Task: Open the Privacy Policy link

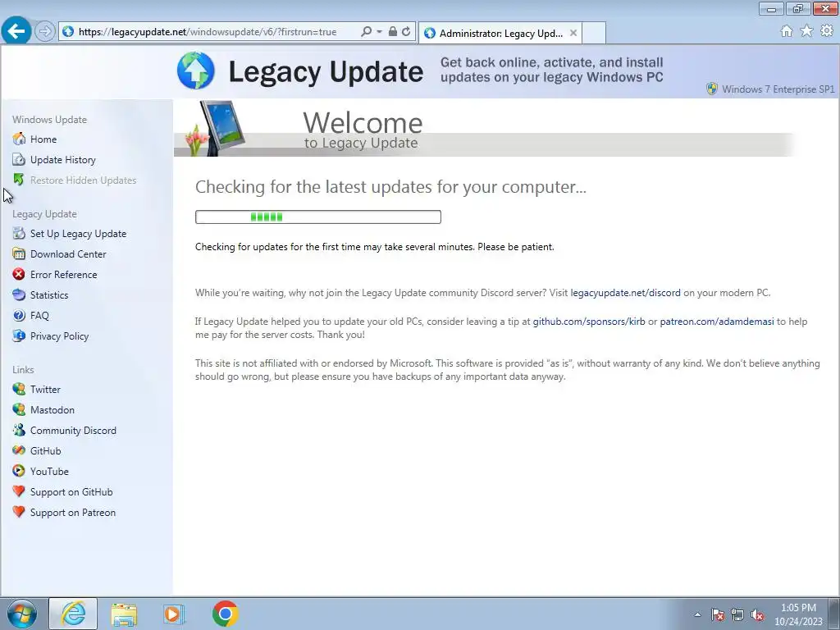Action: (59, 336)
